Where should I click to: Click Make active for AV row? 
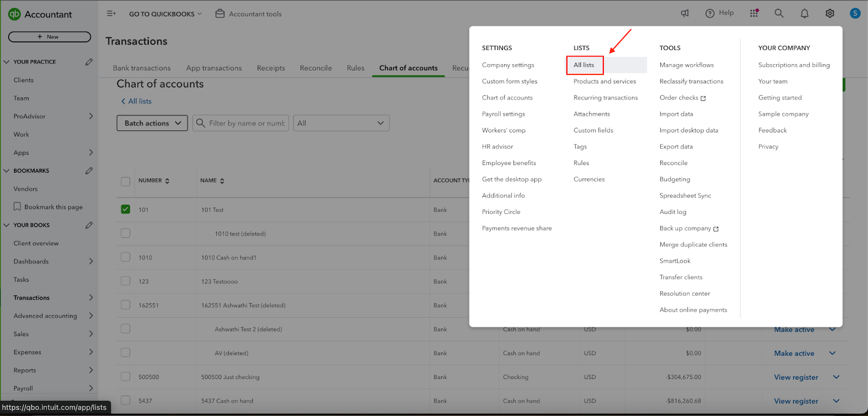click(794, 353)
